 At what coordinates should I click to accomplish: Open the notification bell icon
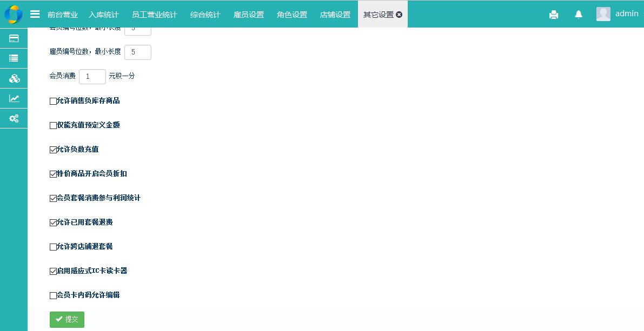click(x=578, y=15)
